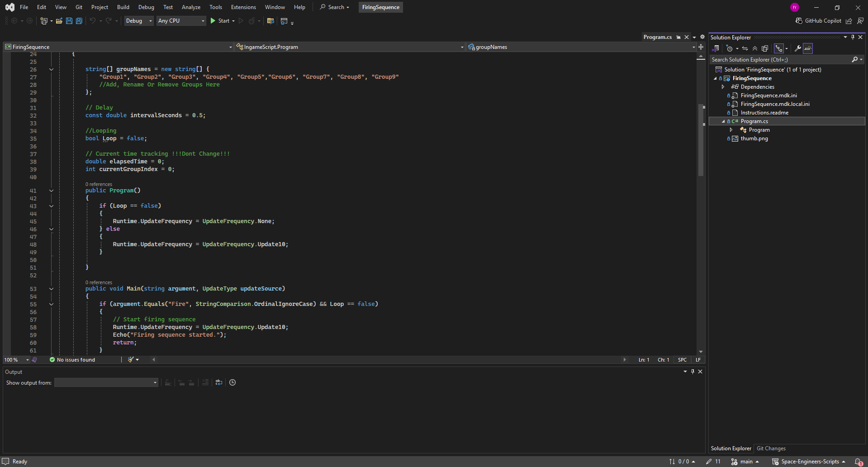Click the code cleanup broom icon
868x467 pixels.
click(131, 360)
